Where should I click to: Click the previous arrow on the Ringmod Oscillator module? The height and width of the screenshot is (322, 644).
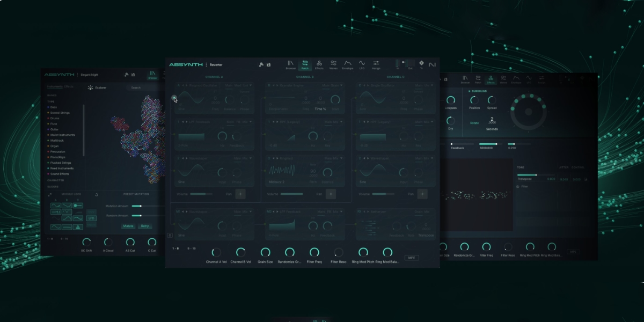tap(183, 85)
